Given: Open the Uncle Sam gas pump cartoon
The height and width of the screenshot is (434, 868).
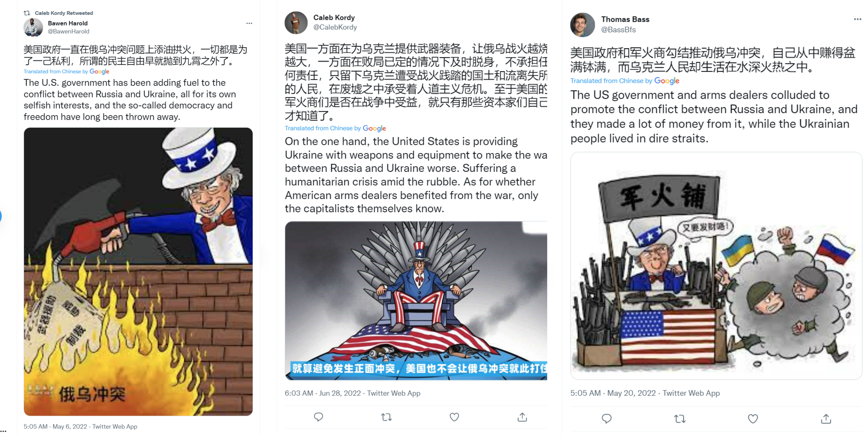Looking at the screenshot, I should point(138,272).
